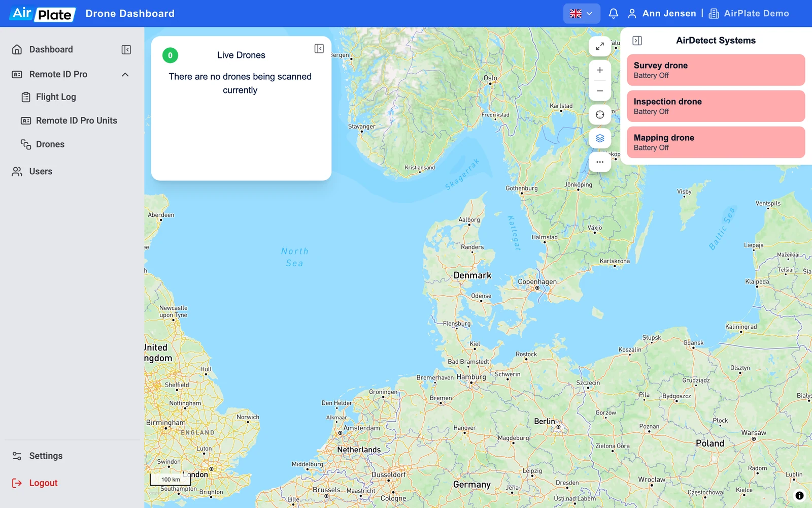Click Copenhagen on the map

tap(537, 282)
